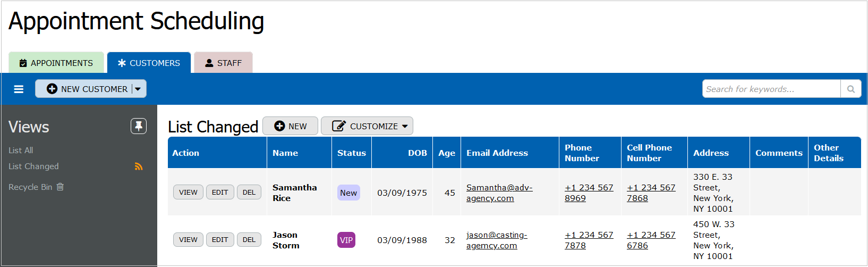Switch to the Staff tab

point(223,63)
